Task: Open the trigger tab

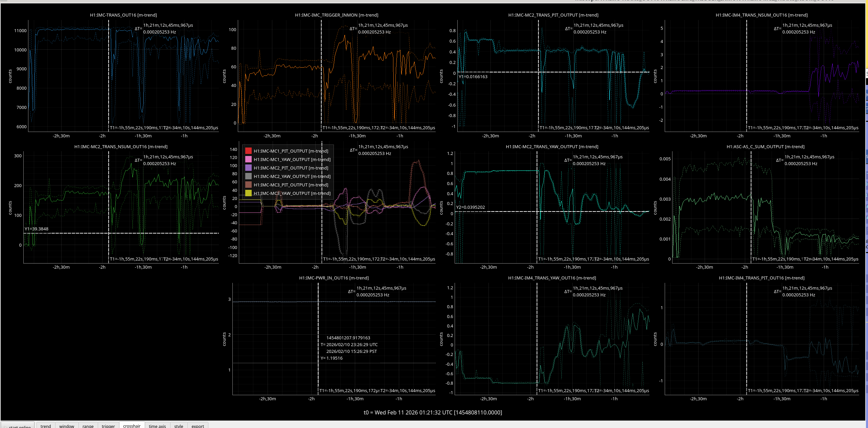Action: click(x=108, y=426)
